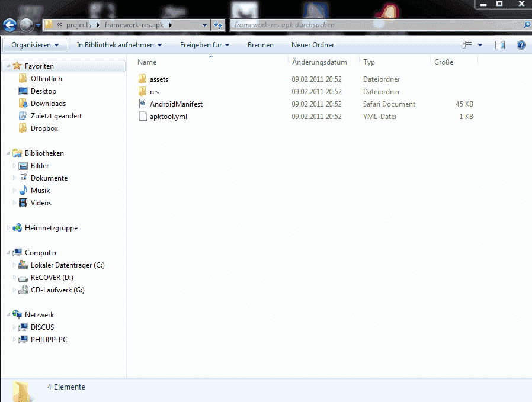Click the Netzwerk icon
Viewport: 532px width, 402px height.
[17, 314]
